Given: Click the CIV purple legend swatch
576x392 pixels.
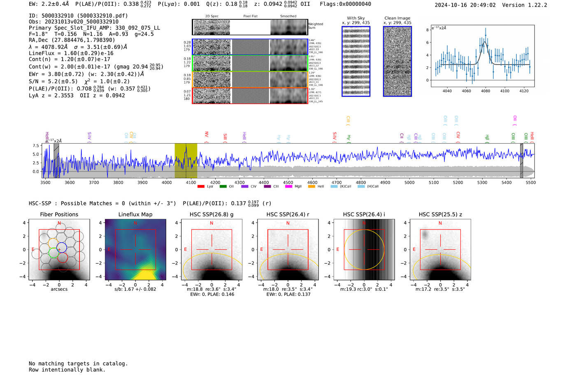Looking at the screenshot, I should point(245,186).
